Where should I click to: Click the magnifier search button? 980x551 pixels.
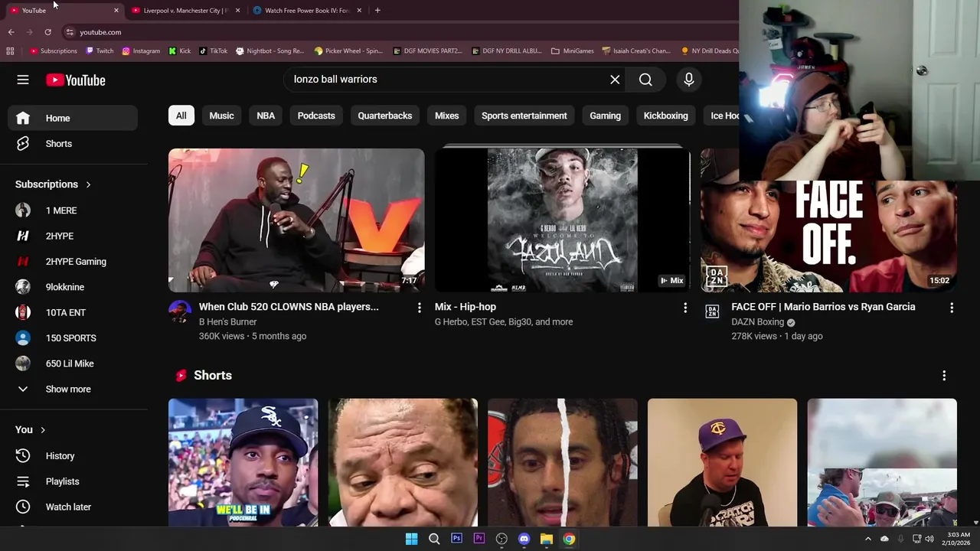click(645, 80)
